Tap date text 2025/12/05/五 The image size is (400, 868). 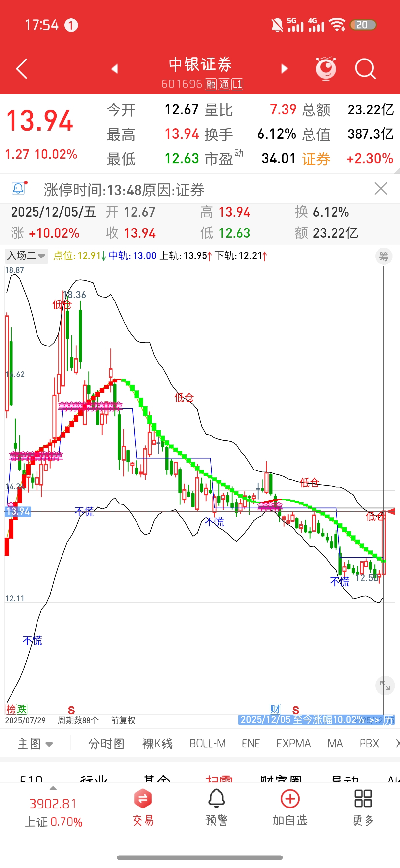tap(54, 212)
